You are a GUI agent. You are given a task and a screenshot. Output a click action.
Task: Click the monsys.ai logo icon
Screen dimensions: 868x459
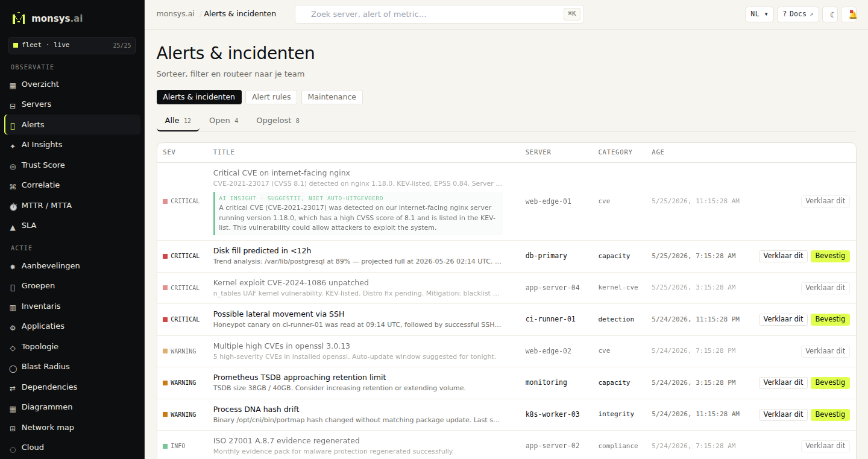[x=19, y=18]
